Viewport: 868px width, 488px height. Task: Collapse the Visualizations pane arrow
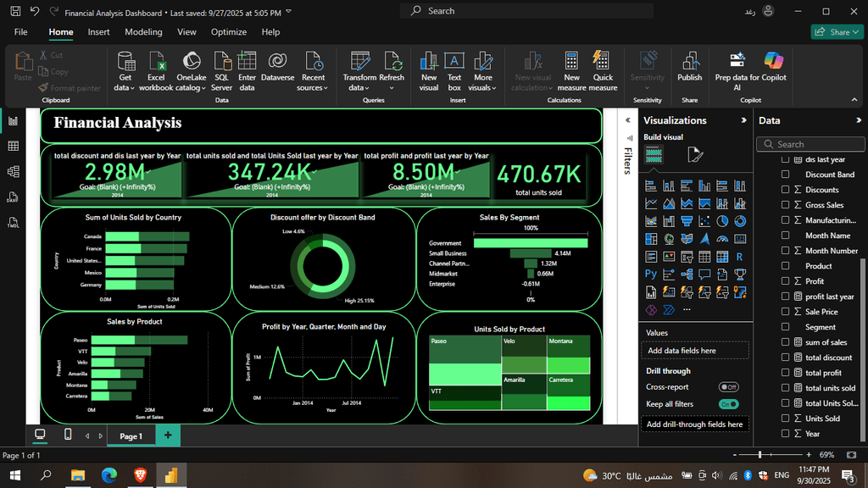tap(743, 120)
